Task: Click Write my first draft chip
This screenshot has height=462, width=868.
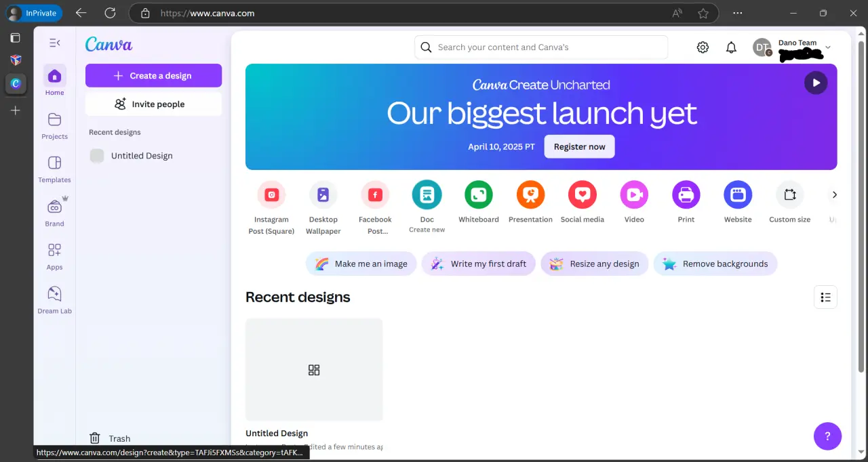Action: pos(479,264)
